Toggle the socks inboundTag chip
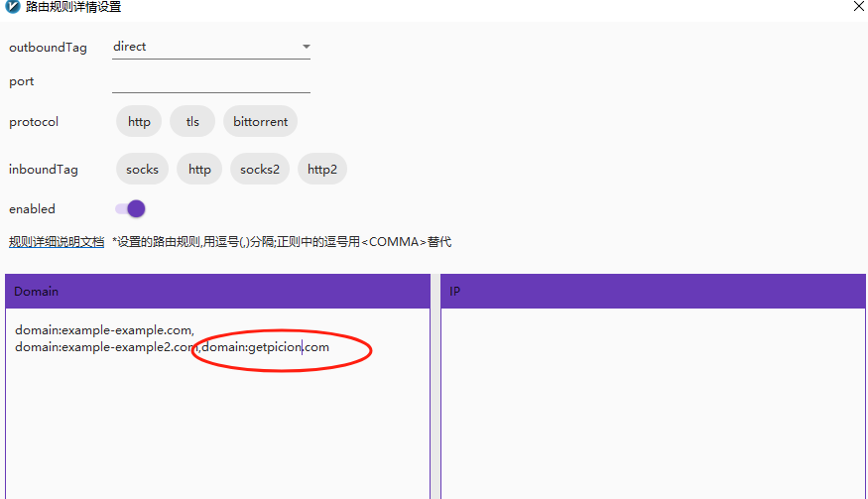This screenshot has width=868, height=499. 142,169
